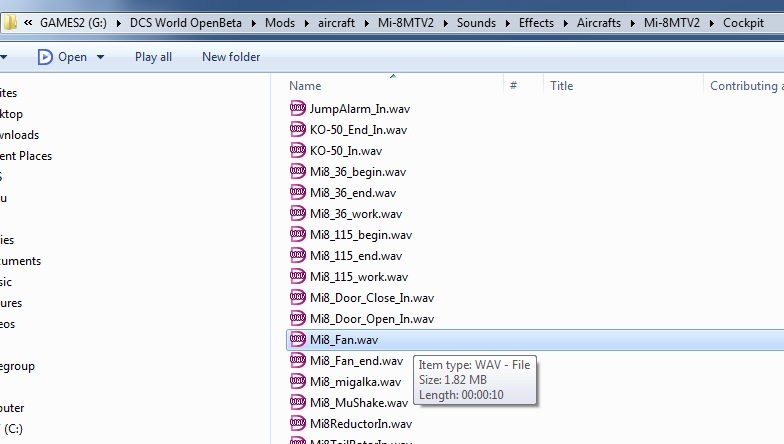Go to Sounds folder breadcrumb

(476, 23)
